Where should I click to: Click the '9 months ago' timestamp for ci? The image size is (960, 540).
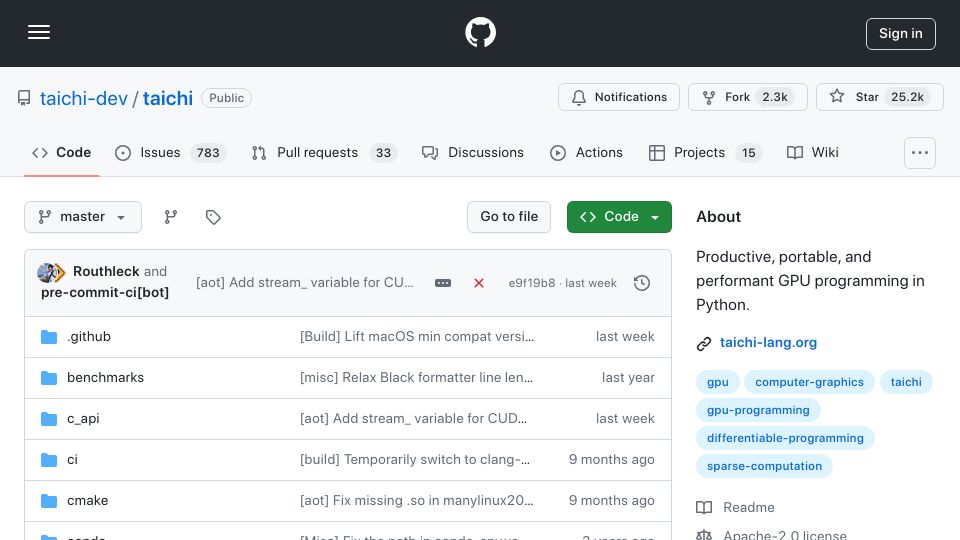tap(612, 459)
